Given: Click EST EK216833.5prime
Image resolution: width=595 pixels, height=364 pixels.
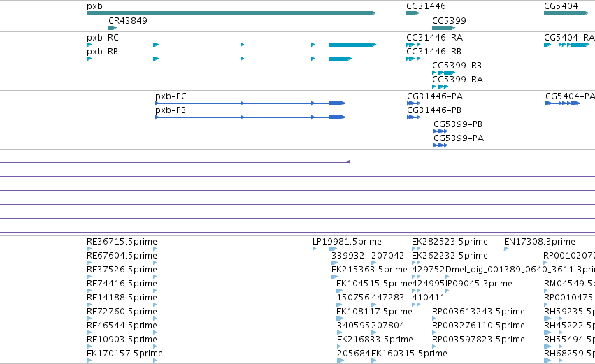Looking at the screenshot, I should coord(339,346).
